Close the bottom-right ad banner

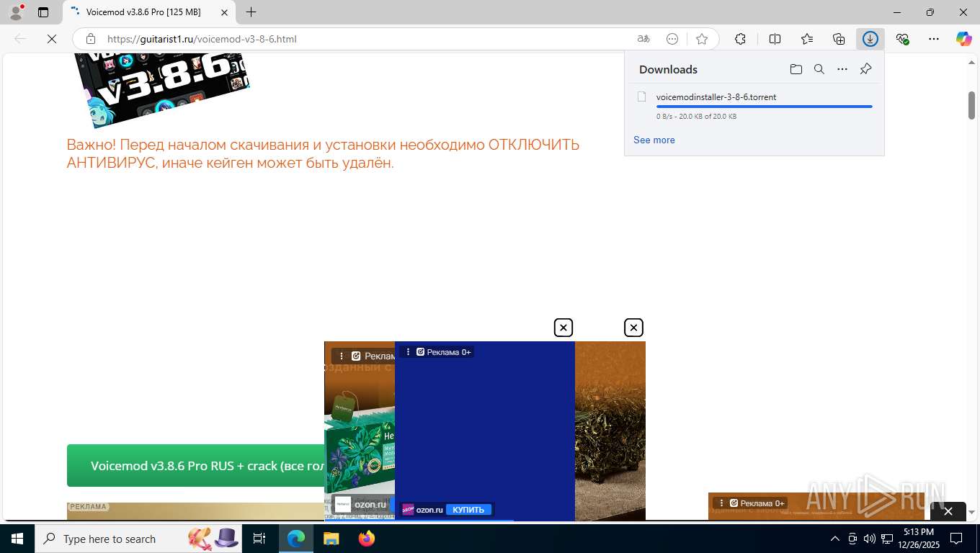coord(948,511)
